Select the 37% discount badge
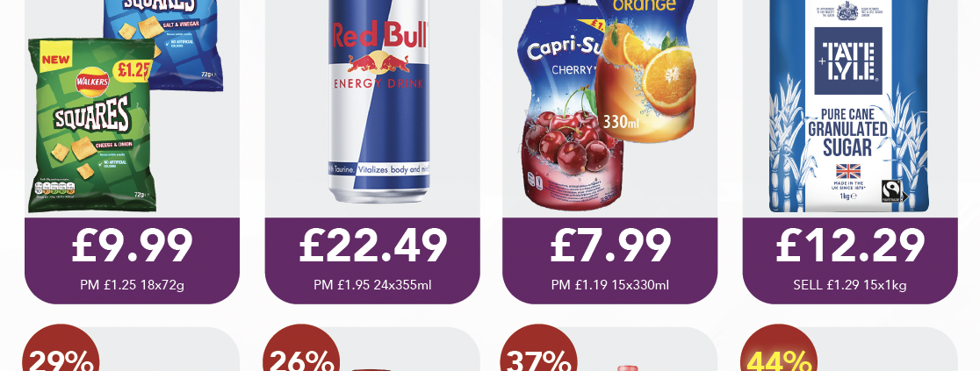 tap(539, 348)
